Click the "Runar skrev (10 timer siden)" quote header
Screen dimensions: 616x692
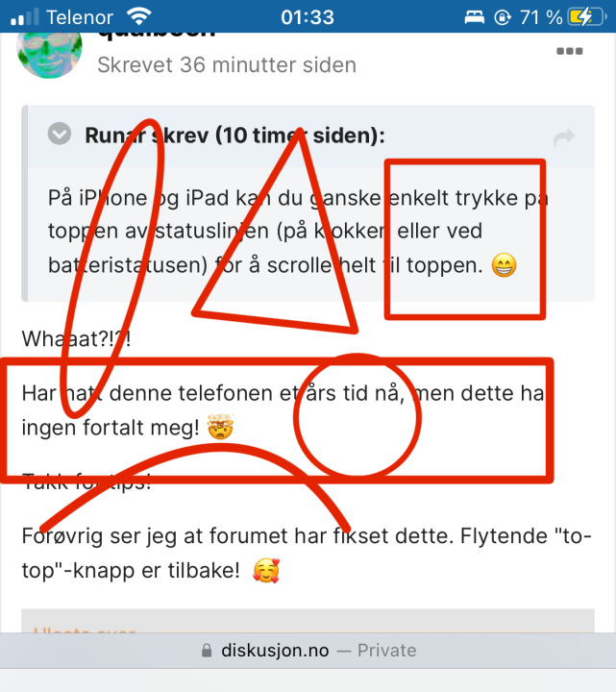click(x=234, y=136)
